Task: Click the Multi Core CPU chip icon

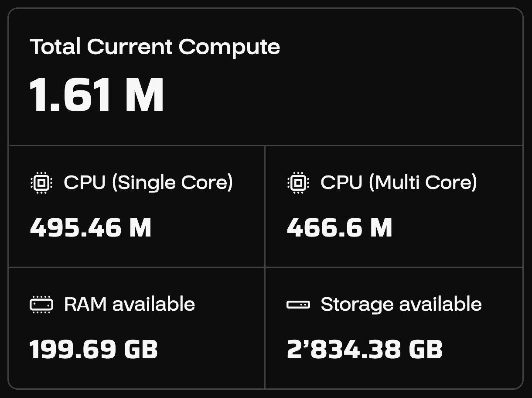Action: [298, 182]
